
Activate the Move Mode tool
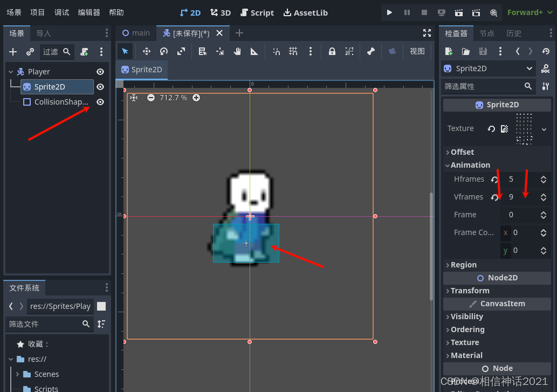tap(146, 51)
